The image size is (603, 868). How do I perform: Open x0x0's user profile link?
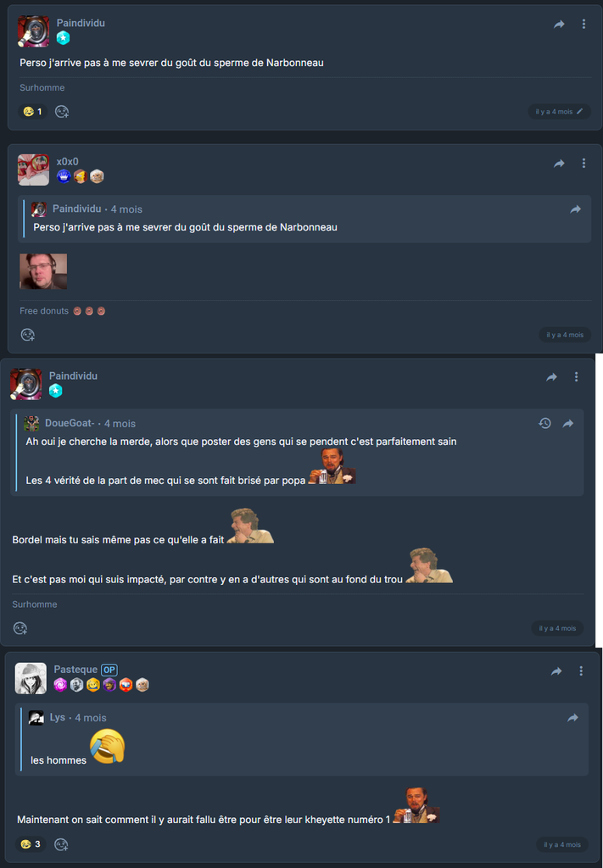[67, 162]
